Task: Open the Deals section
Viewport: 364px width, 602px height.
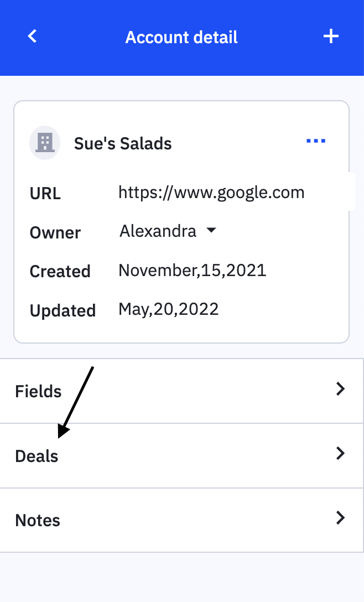Action: tap(37, 456)
